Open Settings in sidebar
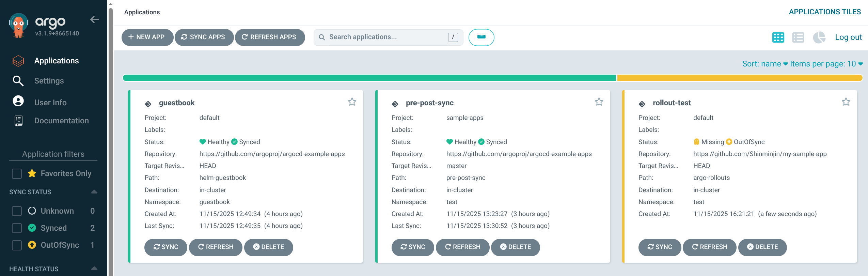This screenshot has height=276, width=868. tap(49, 81)
